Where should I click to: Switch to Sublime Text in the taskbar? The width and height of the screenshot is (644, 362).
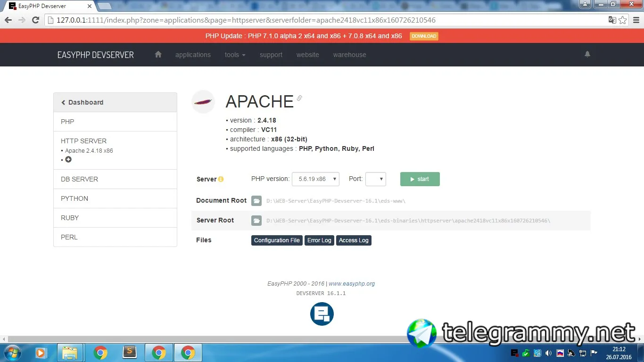[129, 353]
